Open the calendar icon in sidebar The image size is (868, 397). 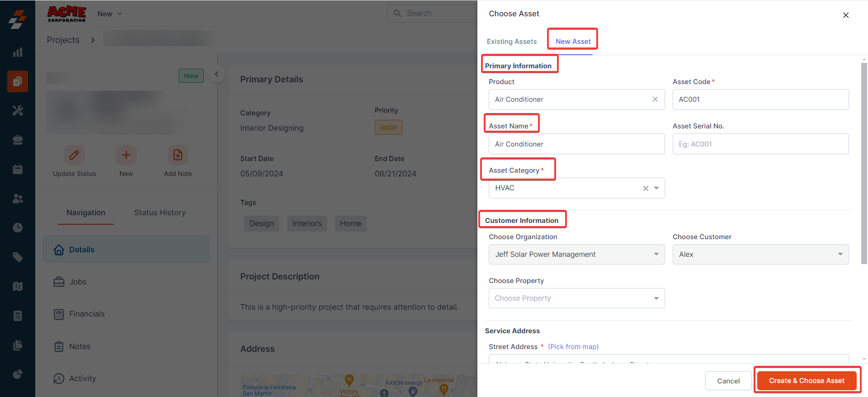click(18, 170)
